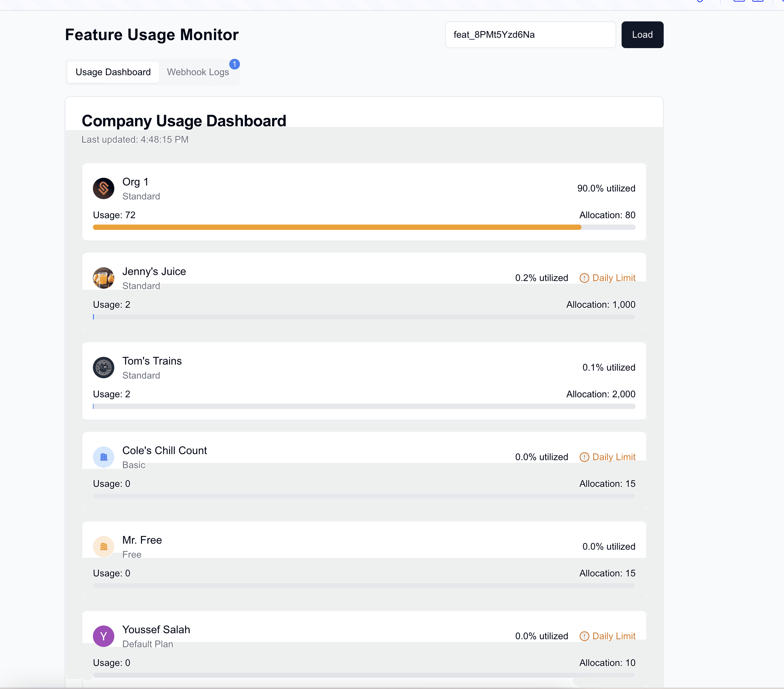This screenshot has height=689, width=784.
Task: Click the Org 1 company logo avatar
Action: pyautogui.click(x=103, y=188)
